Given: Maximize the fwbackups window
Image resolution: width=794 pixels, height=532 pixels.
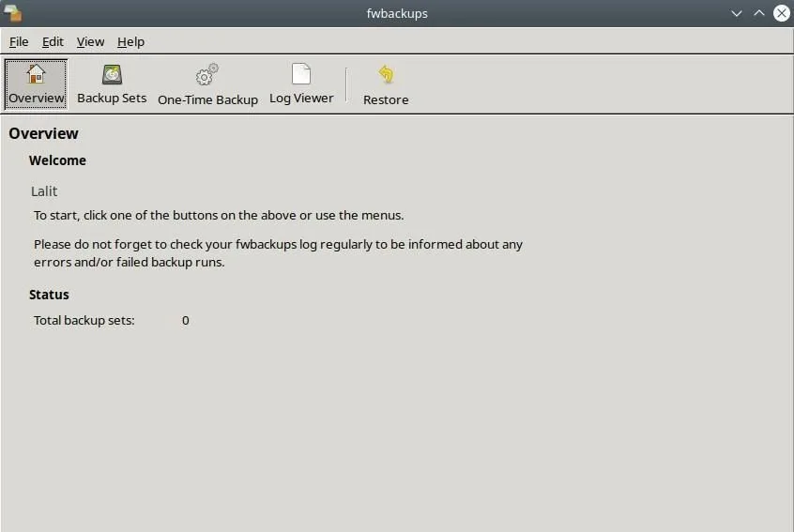Looking at the screenshot, I should point(759,13).
